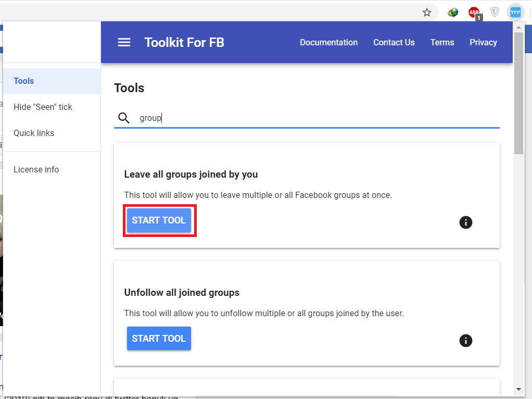Open License info in sidebar

(36, 169)
